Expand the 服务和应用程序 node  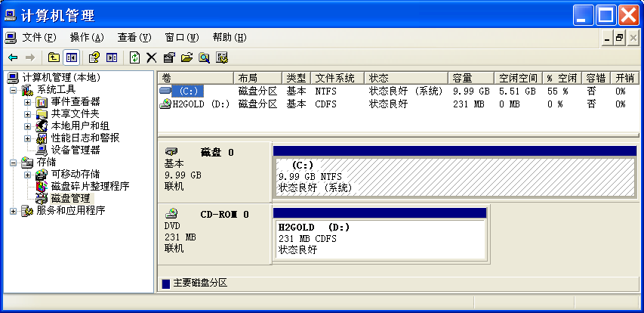tap(13, 211)
